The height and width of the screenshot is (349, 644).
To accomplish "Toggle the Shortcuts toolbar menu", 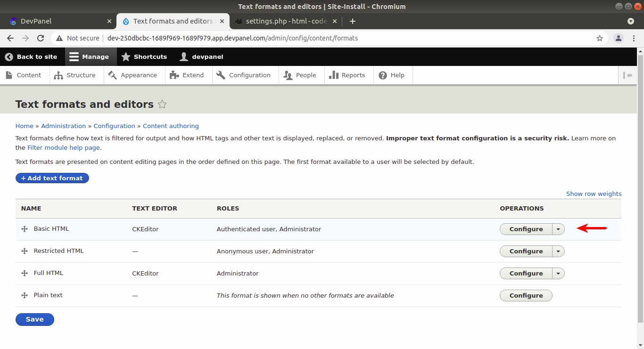I will [144, 57].
